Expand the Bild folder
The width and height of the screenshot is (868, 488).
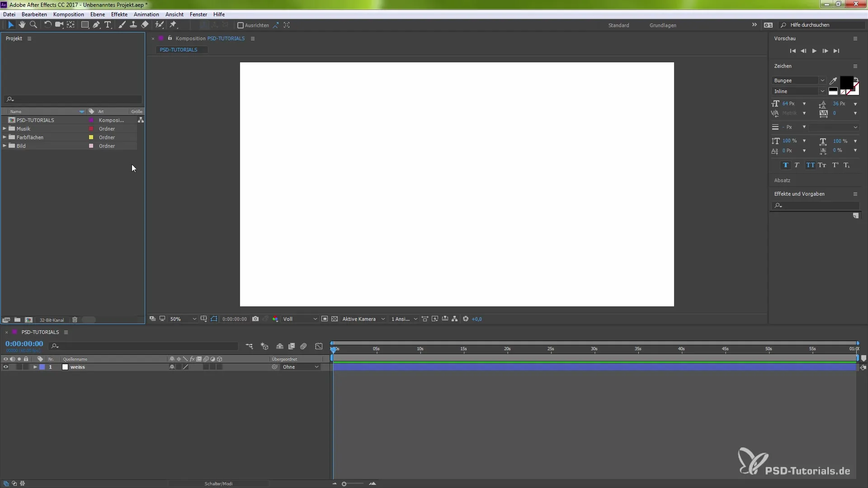pos(5,146)
